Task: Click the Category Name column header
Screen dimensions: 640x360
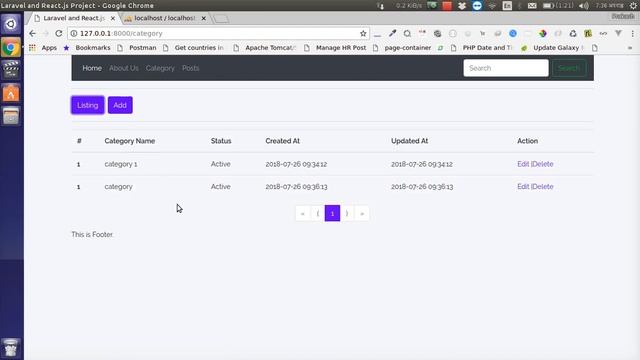Action: click(130, 141)
